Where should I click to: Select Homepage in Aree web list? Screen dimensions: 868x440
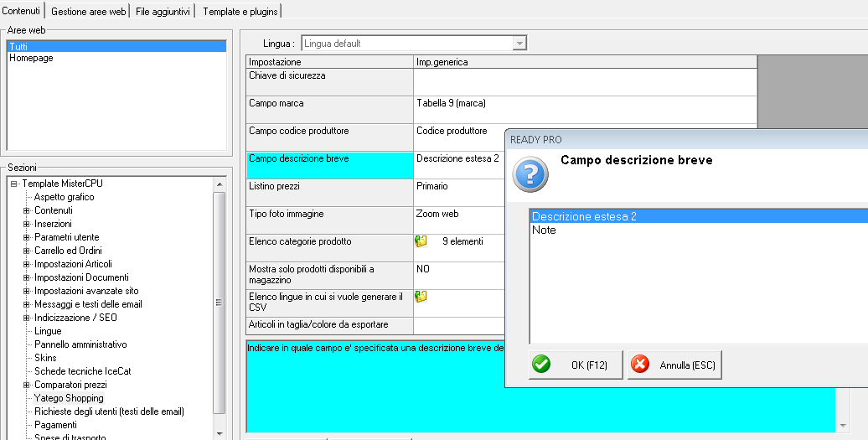[x=31, y=58]
